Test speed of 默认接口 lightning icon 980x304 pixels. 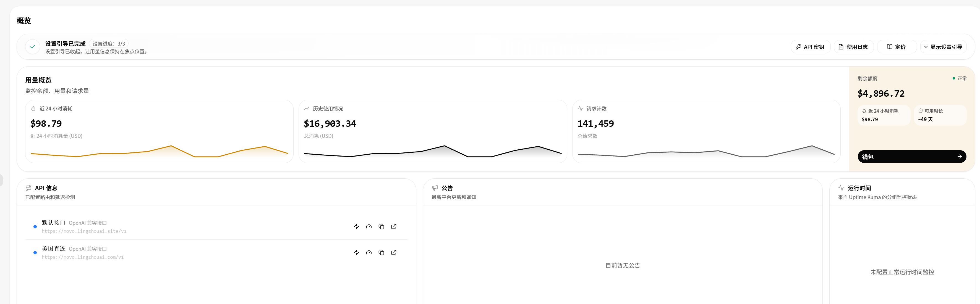coord(356,226)
